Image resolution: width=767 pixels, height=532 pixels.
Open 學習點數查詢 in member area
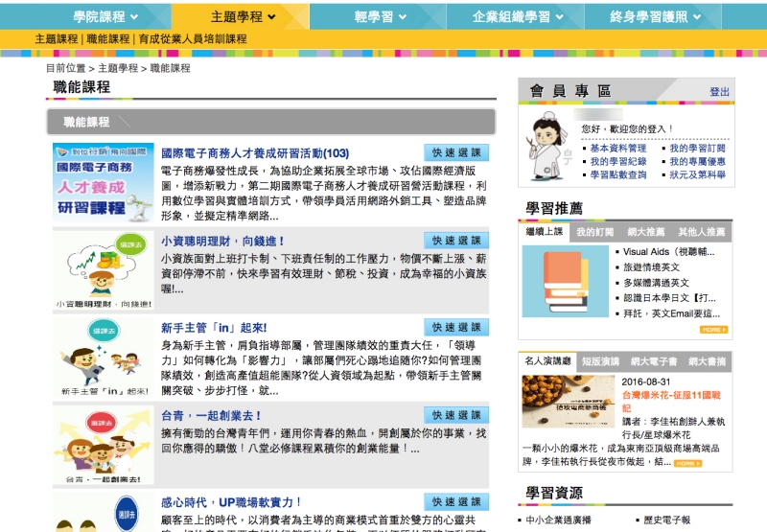click(x=617, y=174)
